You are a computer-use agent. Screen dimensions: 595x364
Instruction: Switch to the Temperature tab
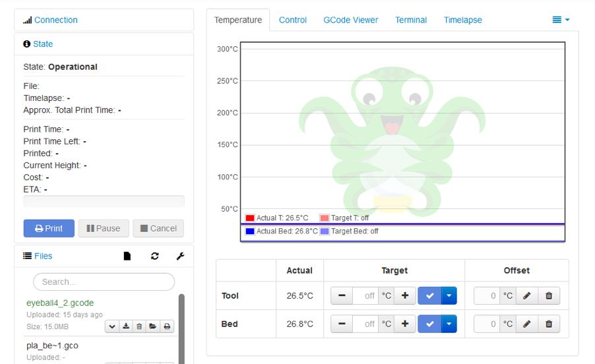click(x=238, y=20)
